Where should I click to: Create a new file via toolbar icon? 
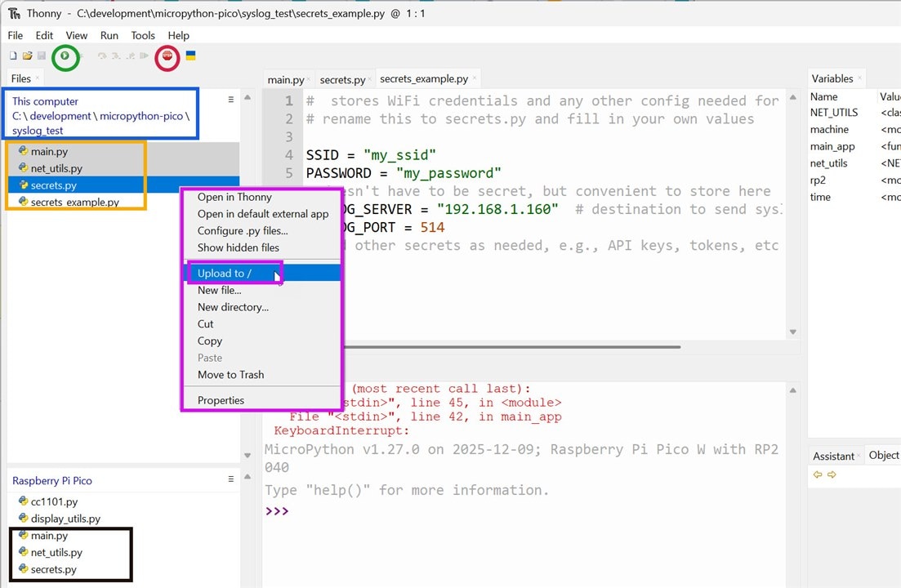11,56
